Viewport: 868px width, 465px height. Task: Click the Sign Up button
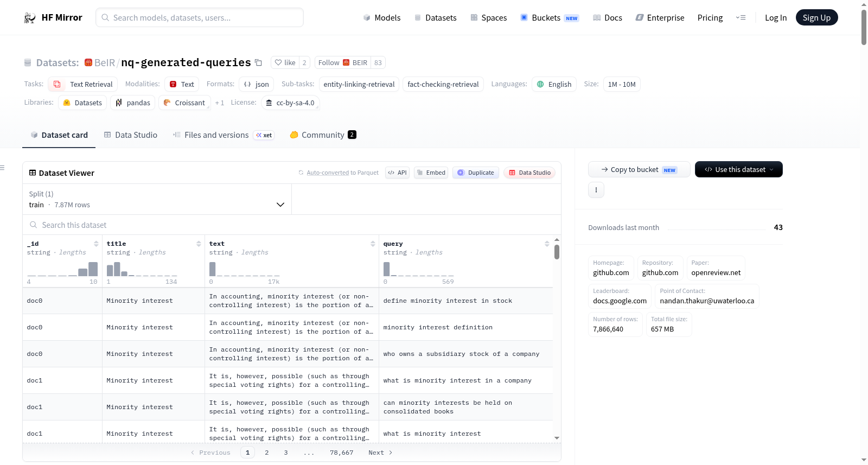point(817,18)
